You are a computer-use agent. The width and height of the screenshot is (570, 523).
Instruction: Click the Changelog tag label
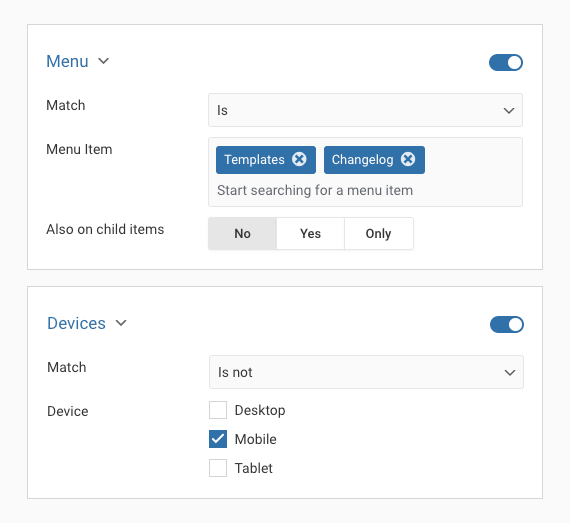pyautogui.click(x=362, y=160)
